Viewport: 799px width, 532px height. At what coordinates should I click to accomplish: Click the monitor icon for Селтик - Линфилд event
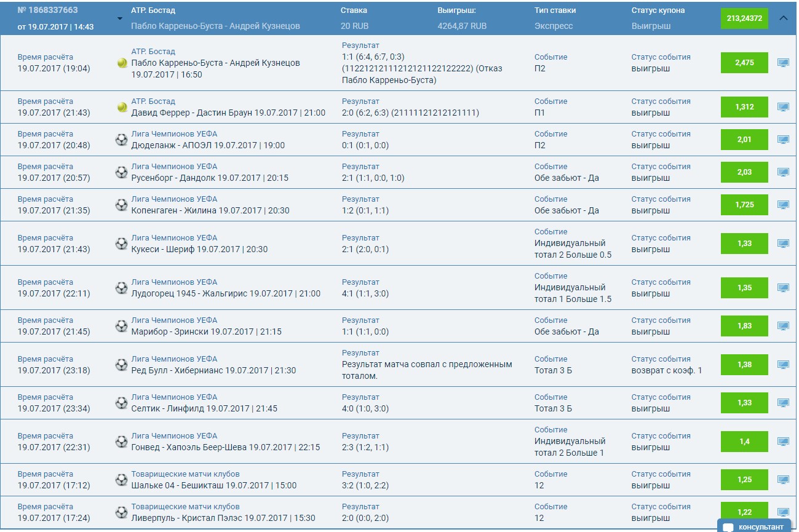pos(782,403)
